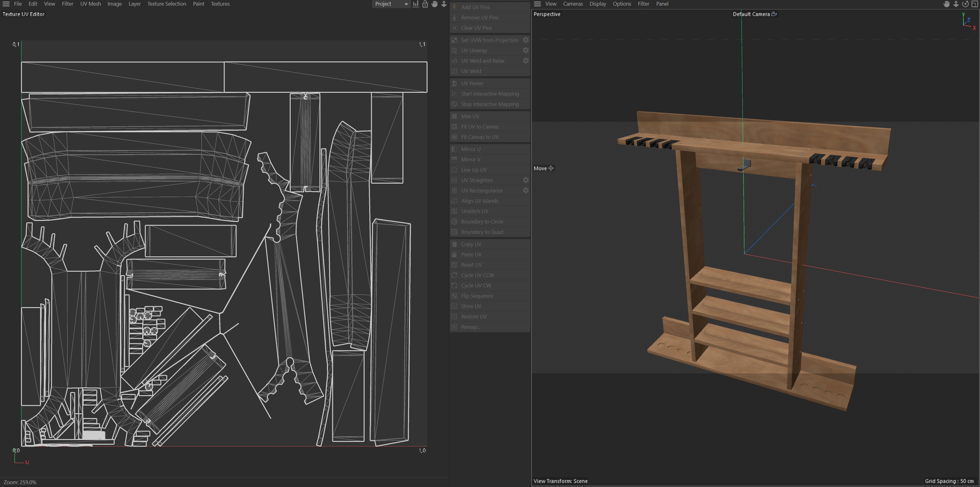Open UV Unwrap settings gear

[525, 50]
